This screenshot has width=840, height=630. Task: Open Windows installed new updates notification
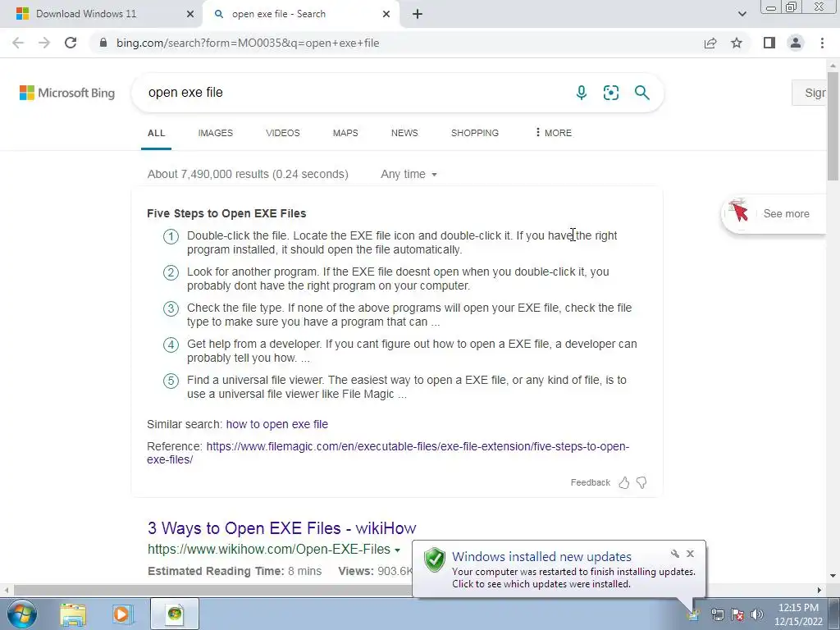coord(541,557)
